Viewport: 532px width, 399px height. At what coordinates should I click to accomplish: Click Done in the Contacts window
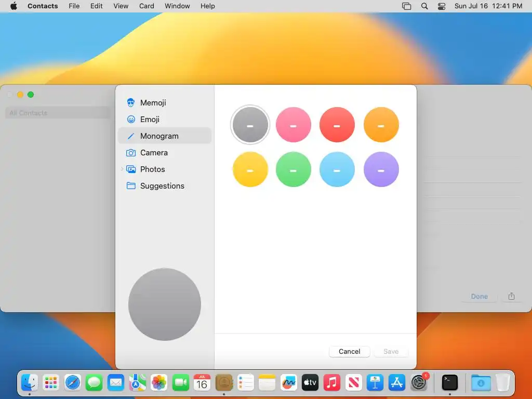[480, 296]
